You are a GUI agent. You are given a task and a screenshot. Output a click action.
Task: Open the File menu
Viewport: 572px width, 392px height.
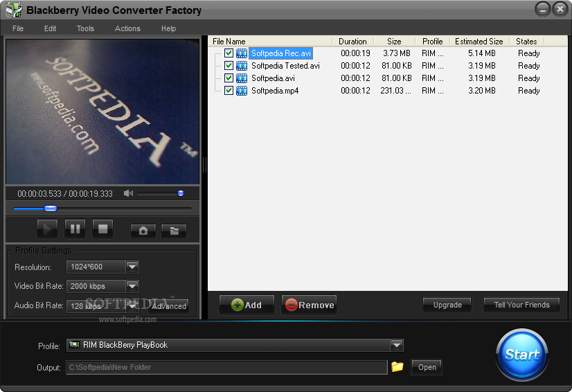click(18, 28)
